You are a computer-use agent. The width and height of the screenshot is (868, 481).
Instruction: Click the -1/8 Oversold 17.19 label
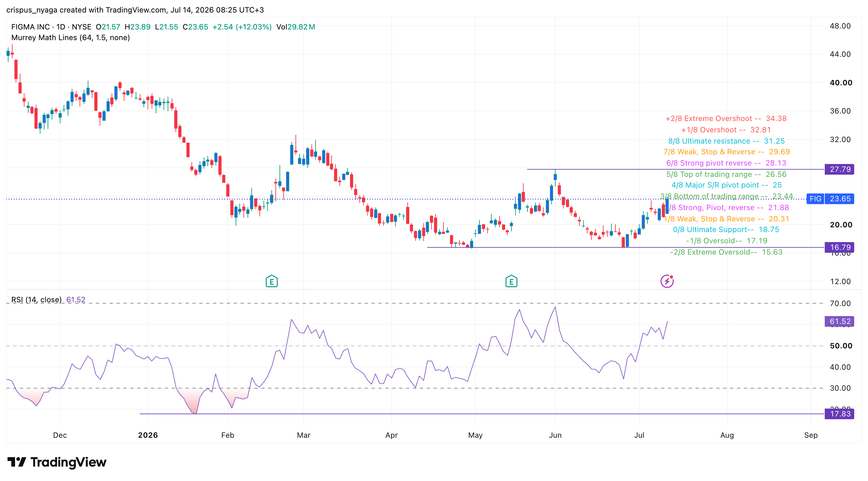726,241
